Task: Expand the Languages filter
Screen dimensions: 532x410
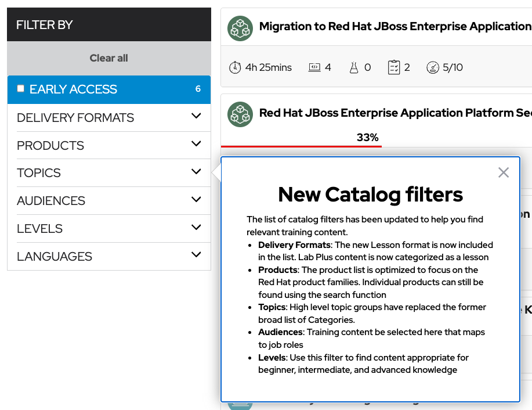Action: click(x=196, y=255)
